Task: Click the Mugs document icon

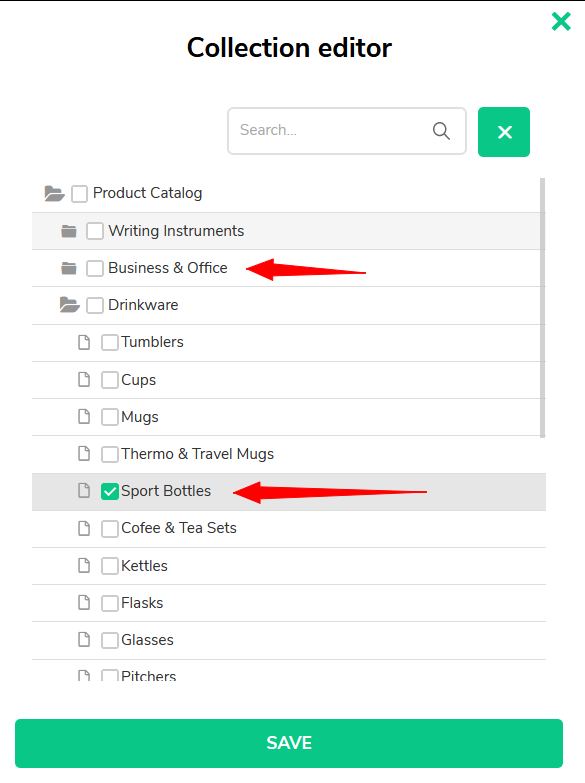Action: tap(84, 416)
